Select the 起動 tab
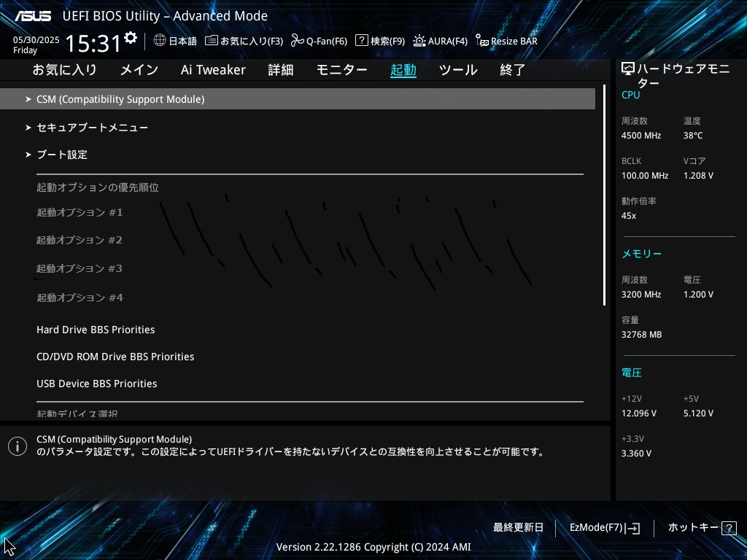The image size is (747, 560). [403, 70]
